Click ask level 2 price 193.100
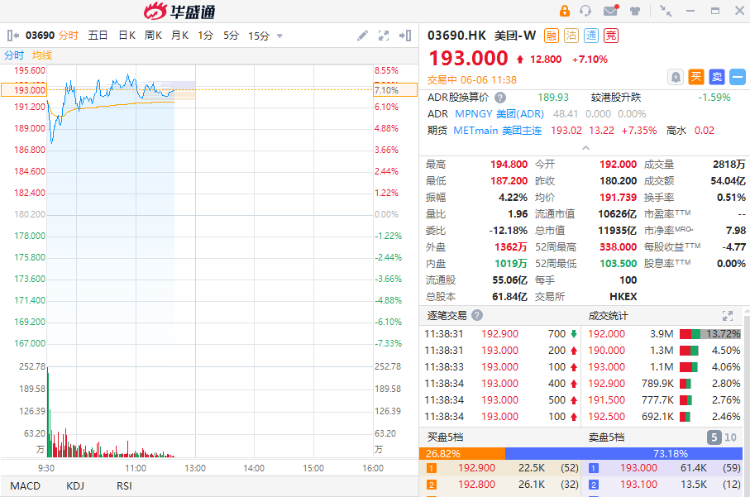 [639, 485]
